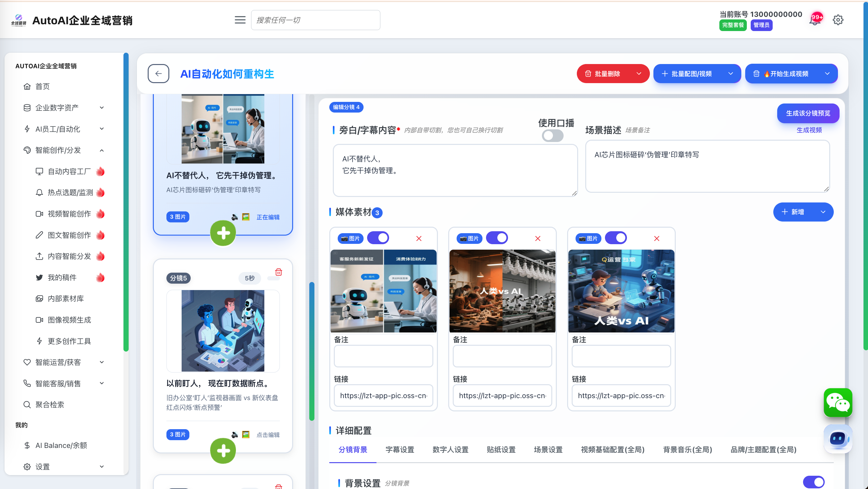The height and width of the screenshot is (489, 868).
Task: Click the hamburger menu icon
Action: [x=240, y=20]
